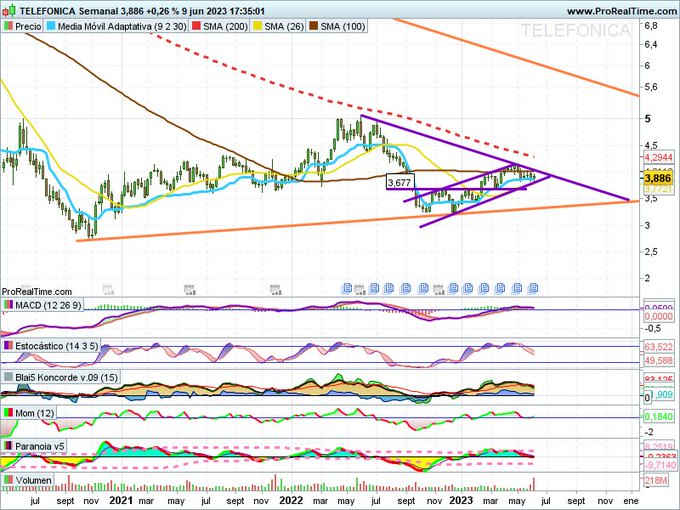
Task: Click the www.ProRealTime.com link at top right
Action: point(622,11)
